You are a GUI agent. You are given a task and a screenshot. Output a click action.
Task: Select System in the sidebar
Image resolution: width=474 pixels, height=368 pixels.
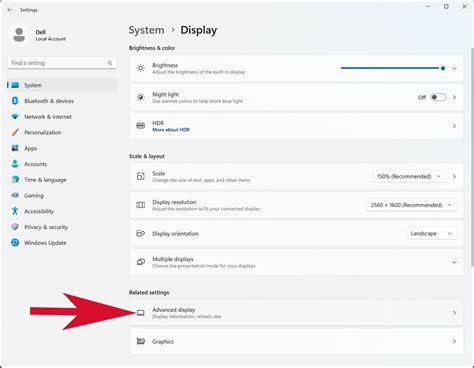pyautogui.click(x=62, y=85)
